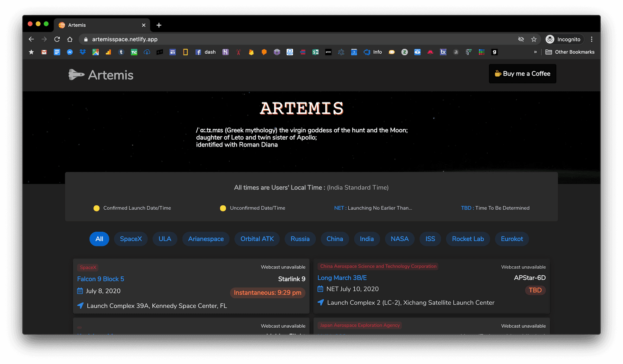Screen dimensions: 623x364
Task: Go back to previous page
Action: pos(31,39)
